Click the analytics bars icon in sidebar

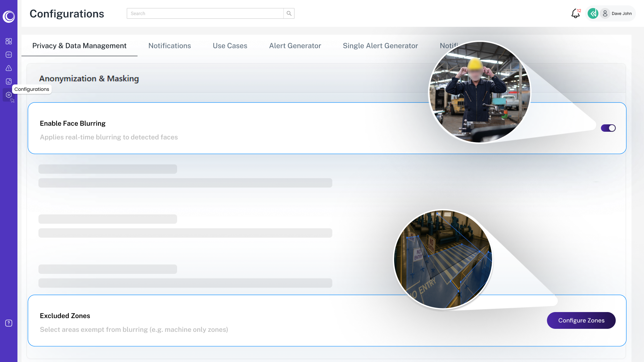(9, 55)
